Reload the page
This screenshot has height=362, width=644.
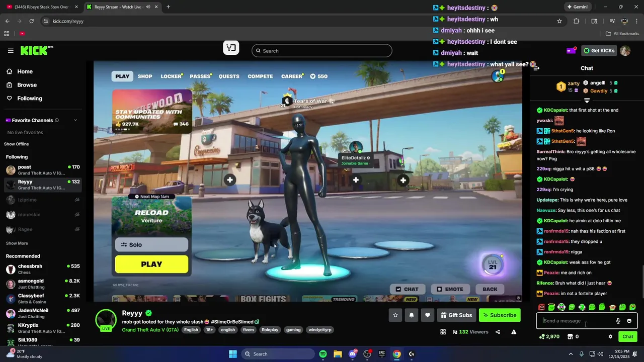click(x=31, y=21)
